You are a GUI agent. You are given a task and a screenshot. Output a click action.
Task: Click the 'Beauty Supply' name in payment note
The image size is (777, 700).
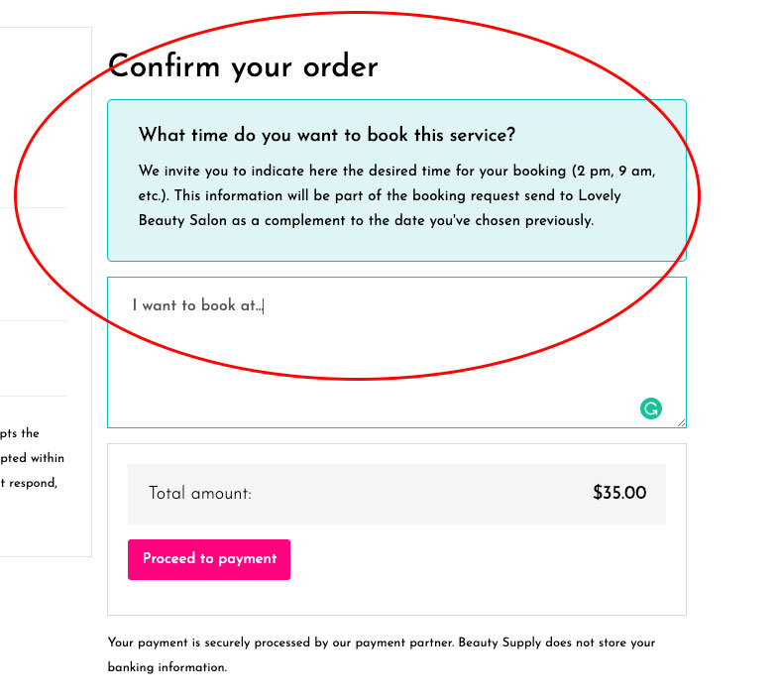[499, 642]
